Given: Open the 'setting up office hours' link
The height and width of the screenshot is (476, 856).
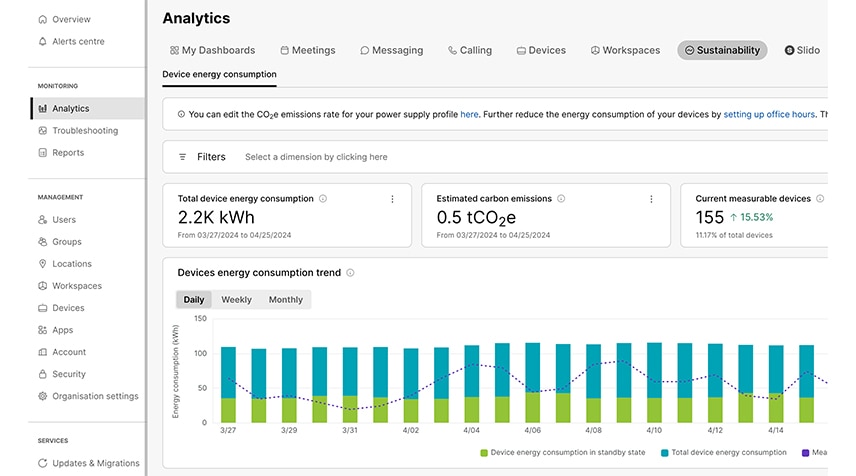Looking at the screenshot, I should point(769,115).
